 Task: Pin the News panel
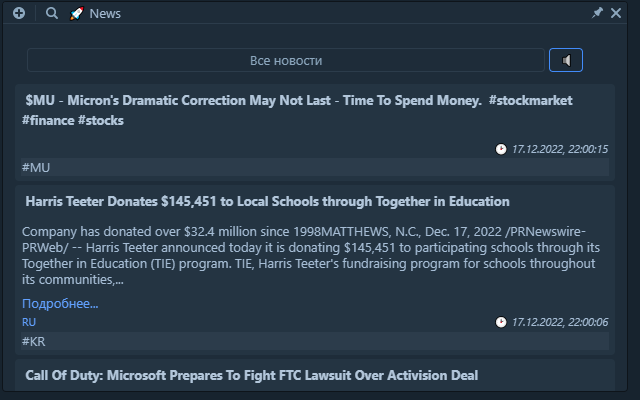(x=598, y=13)
